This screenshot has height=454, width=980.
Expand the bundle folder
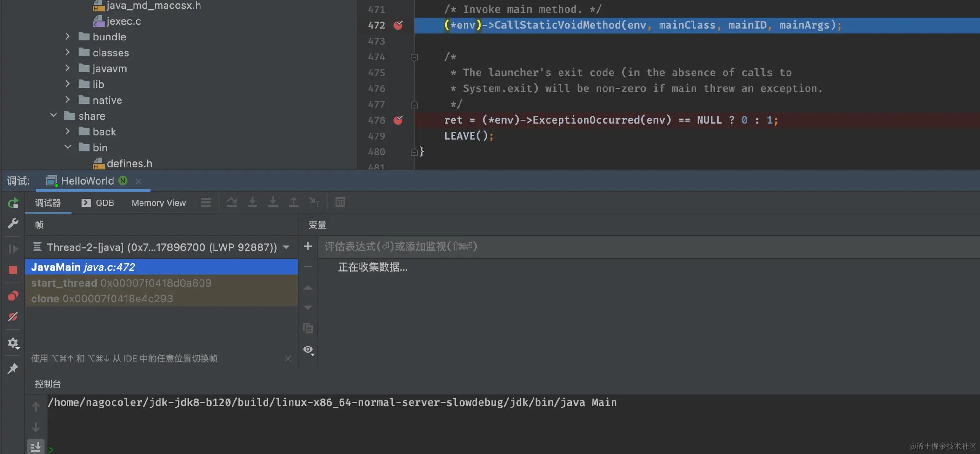[x=68, y=37]
